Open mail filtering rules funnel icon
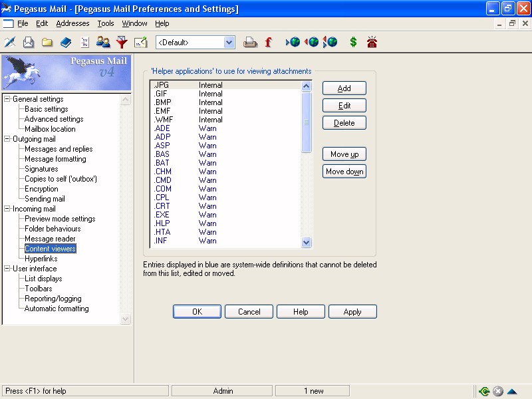532x399 pixels. pos(122,43)
